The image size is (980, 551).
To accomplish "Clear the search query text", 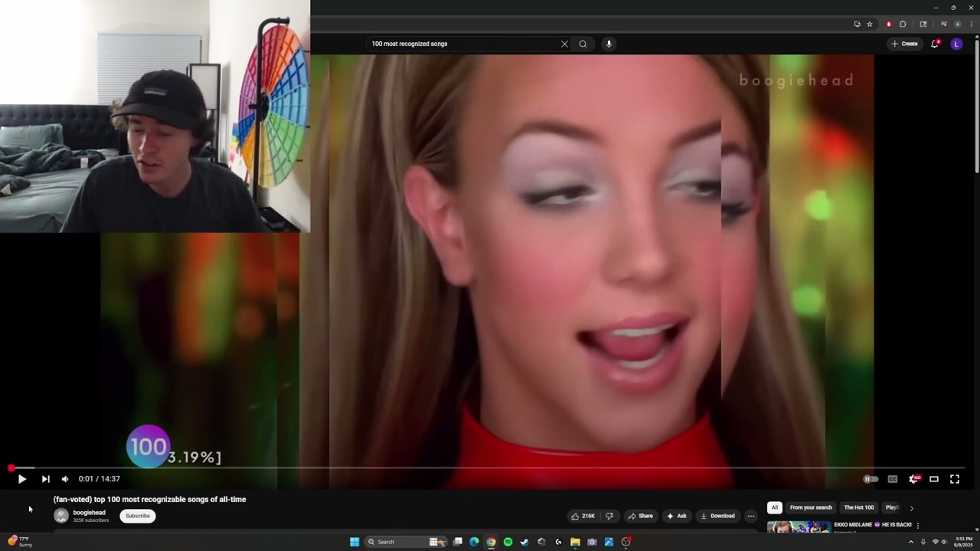I will (565, 44).
